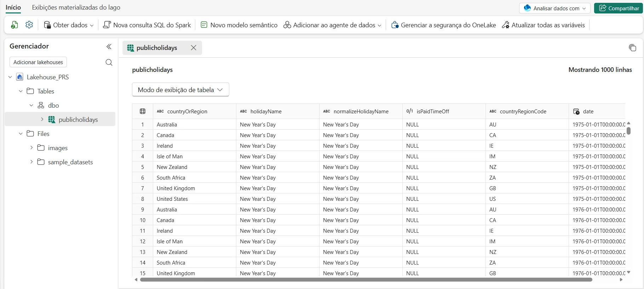Click the publicholidays table icon in tree
This screenshot has height=289, width=644.
pos(52,120)
